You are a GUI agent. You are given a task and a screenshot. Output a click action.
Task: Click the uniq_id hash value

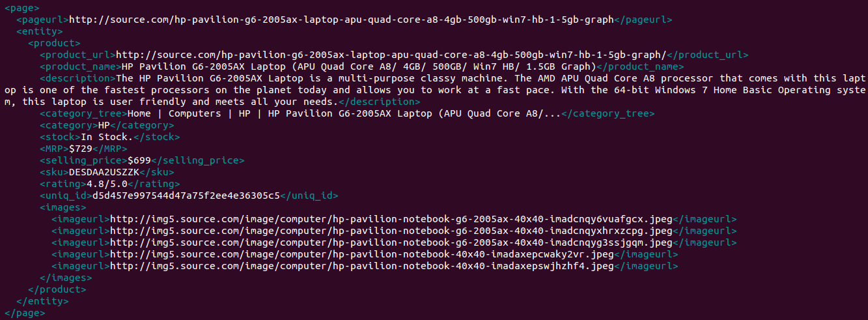pyautogui.click(x=186, y=196)
